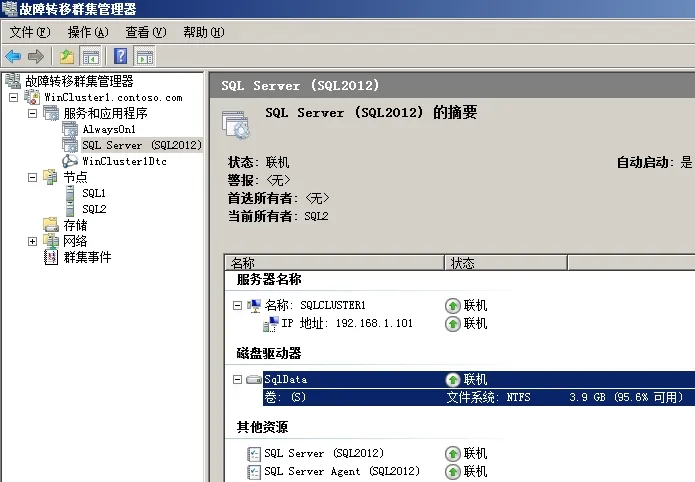Click the 故障转移群集管理器 tree root icon
695x482 pixels.
[x=13, y=81]
